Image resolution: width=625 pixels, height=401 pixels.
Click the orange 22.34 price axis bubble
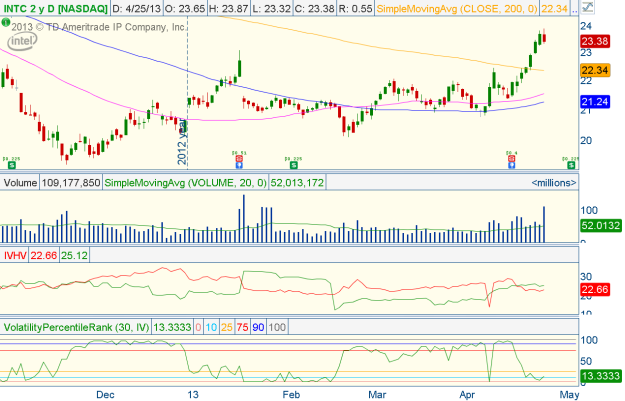coord(601,69)
